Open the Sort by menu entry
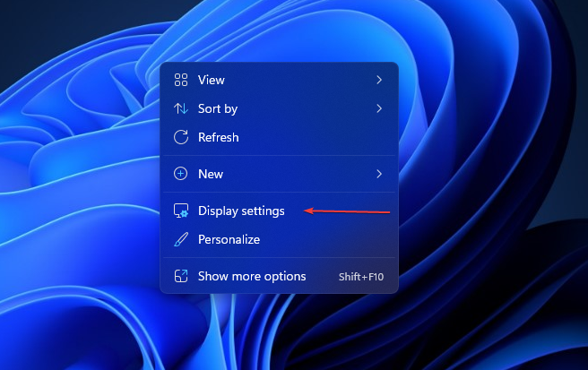Viewport: 588px width, 370px height. click(x=279, y=108)
